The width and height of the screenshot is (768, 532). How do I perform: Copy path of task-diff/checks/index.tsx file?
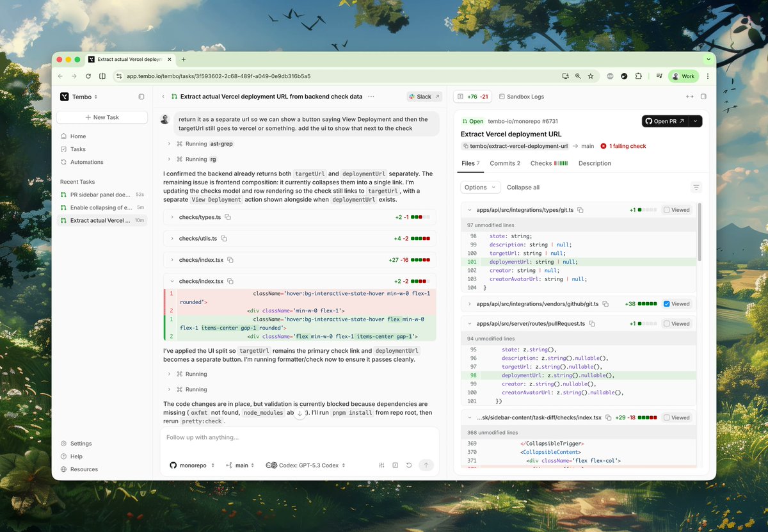click(x=609, y=417)
